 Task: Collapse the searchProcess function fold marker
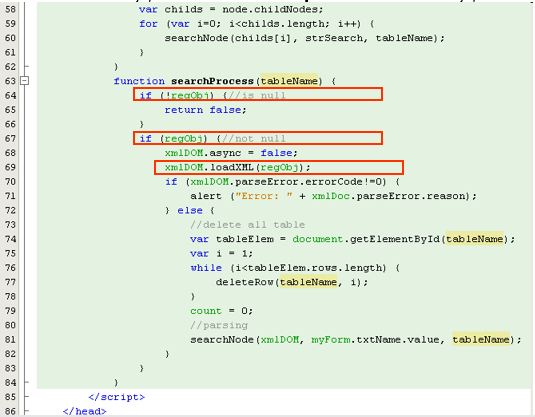[x=24, y=81]
